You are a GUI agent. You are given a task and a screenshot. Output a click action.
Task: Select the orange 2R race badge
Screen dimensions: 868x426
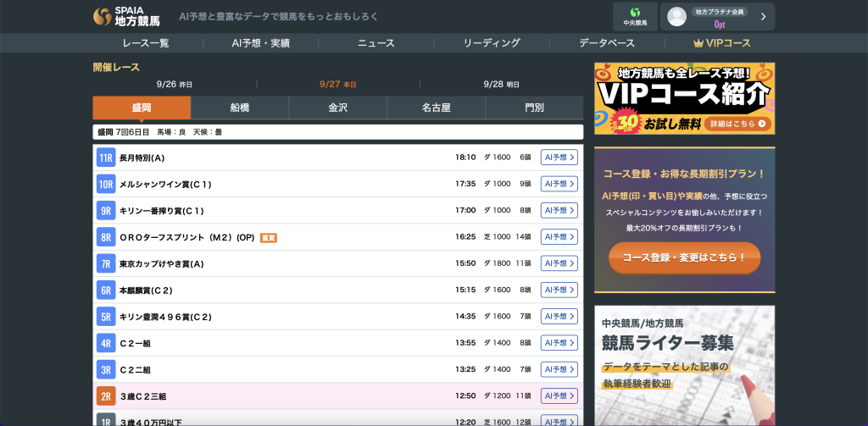click(105, 396)
